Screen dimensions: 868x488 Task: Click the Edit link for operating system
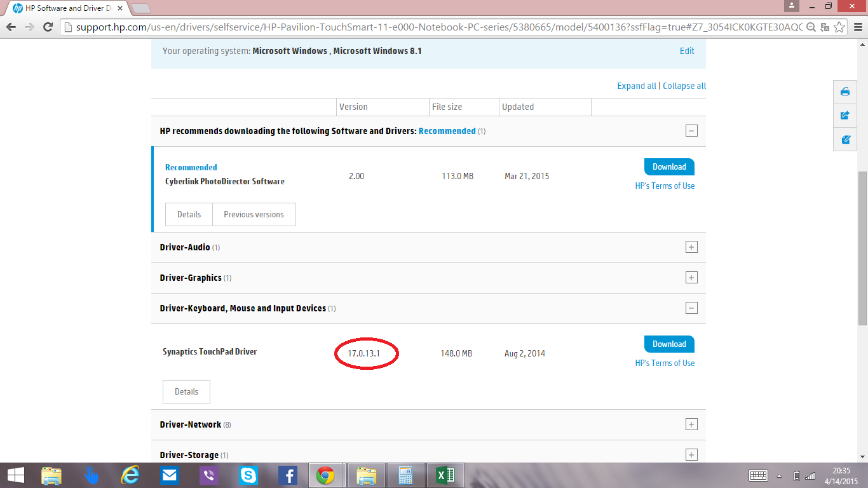coord(687,51)
